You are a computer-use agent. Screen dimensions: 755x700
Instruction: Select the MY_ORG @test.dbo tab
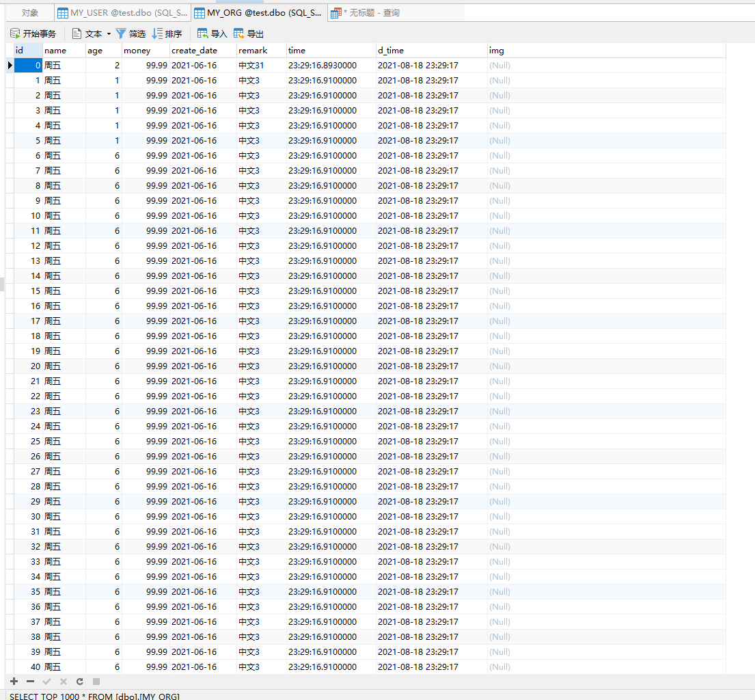coord(258,13)
